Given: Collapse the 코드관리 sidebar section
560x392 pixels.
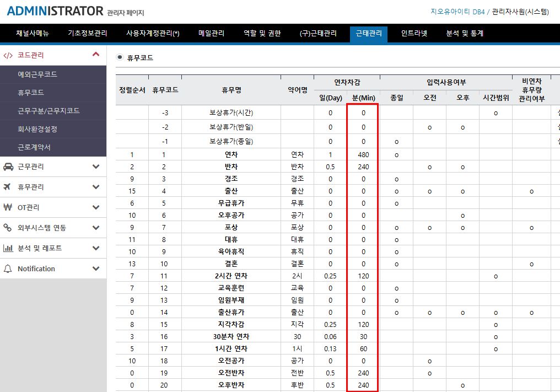Looking at the screenshot, I should point(96,55).
